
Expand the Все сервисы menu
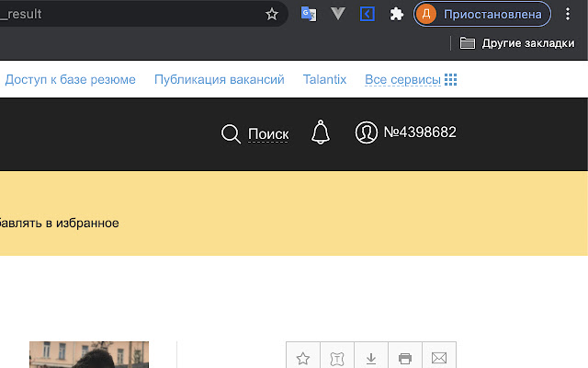tap(402, 80)
